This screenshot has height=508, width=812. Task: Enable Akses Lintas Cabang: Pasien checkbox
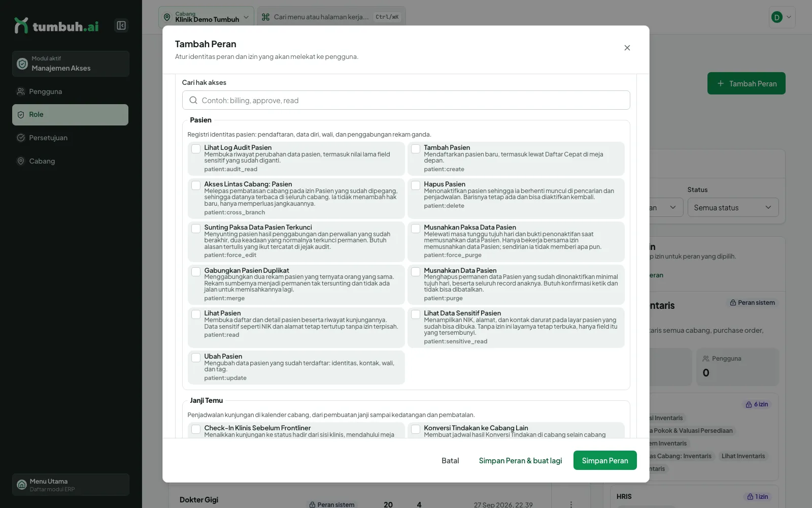196,185
